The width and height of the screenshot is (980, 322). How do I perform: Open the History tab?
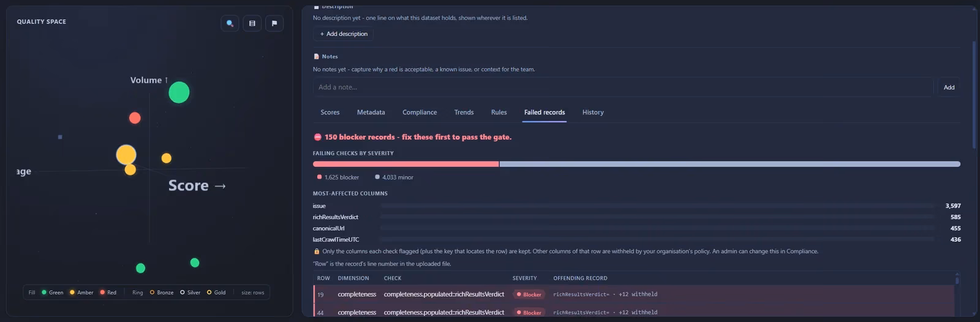[x=593, y=112]
